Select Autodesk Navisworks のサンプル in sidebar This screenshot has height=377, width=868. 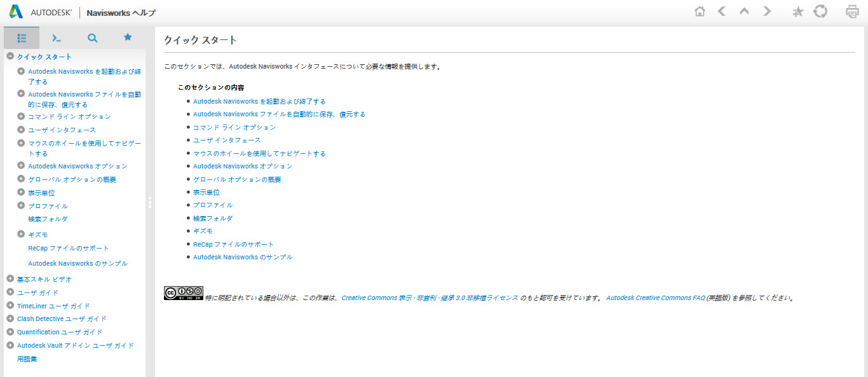[x=78, y=263]
